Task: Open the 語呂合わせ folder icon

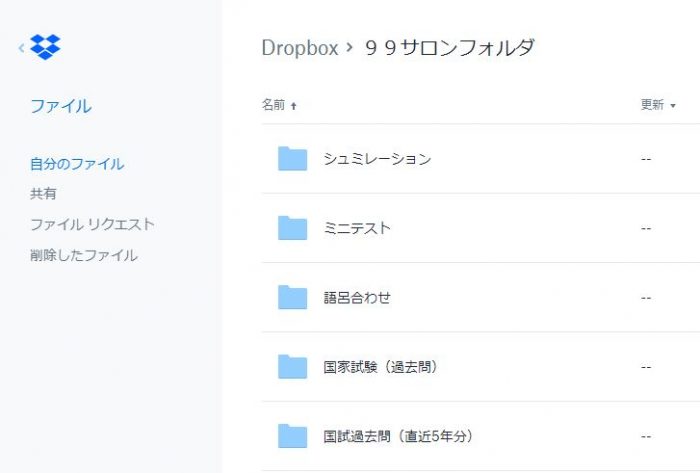Action: click(x=292, y=297)
